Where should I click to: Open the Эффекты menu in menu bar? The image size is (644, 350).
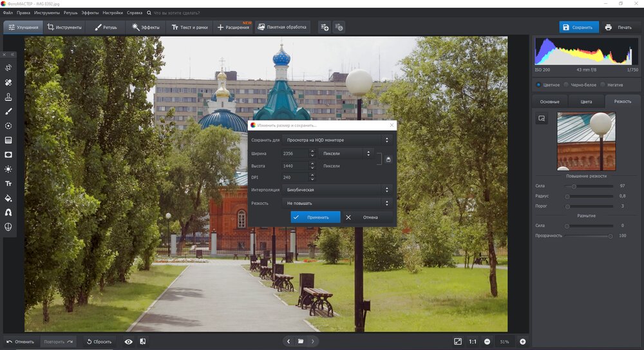click(x=90, y=12)
